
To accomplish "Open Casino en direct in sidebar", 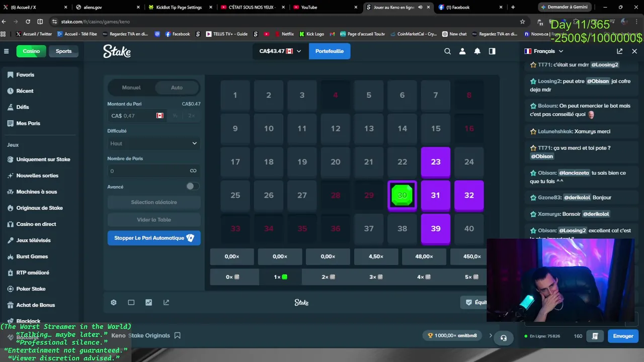I will click(x=36, y=224).
